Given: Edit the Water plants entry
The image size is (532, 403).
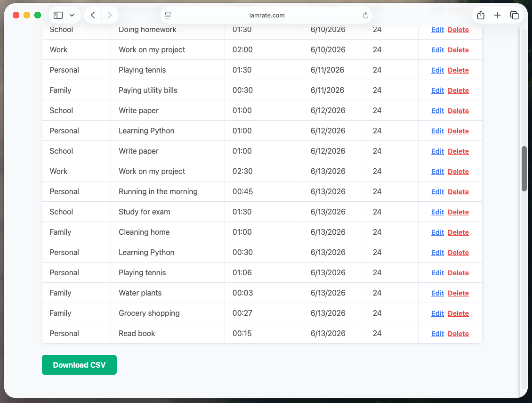Looking at the screenshot, I should [x=437, y=293].
